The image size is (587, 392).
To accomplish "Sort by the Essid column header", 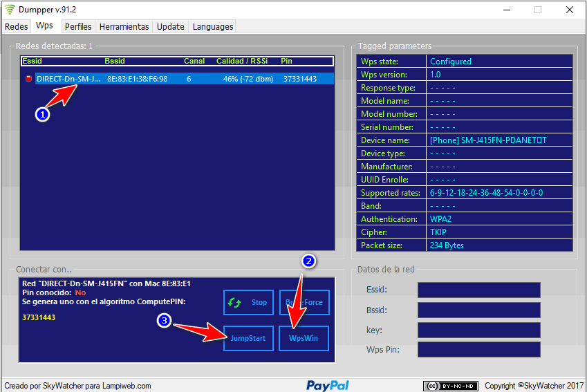I will pyautogui.click(x=32, y=61).
